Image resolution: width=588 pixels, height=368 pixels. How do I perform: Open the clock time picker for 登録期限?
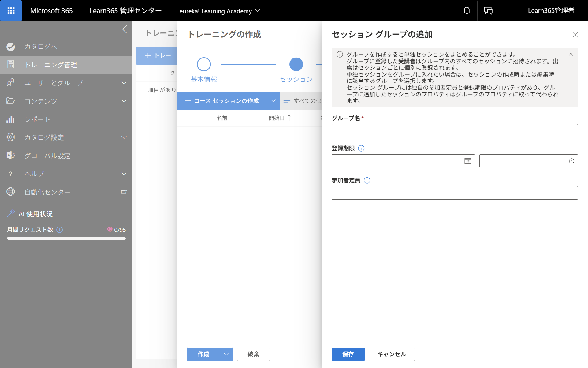[571, 161]
